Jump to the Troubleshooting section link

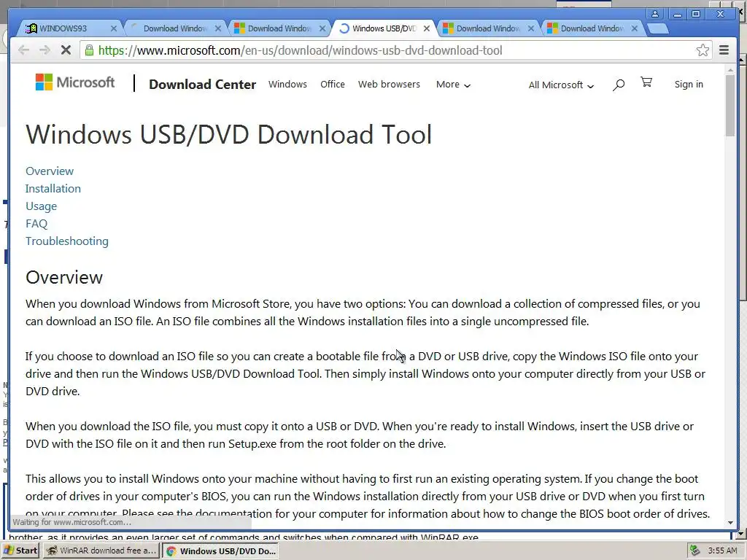(66, 241)
